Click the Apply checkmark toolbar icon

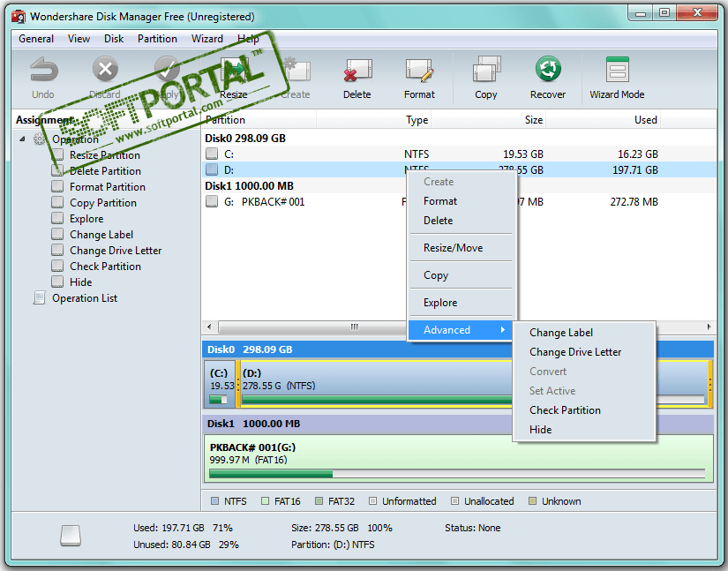(167, 70)
